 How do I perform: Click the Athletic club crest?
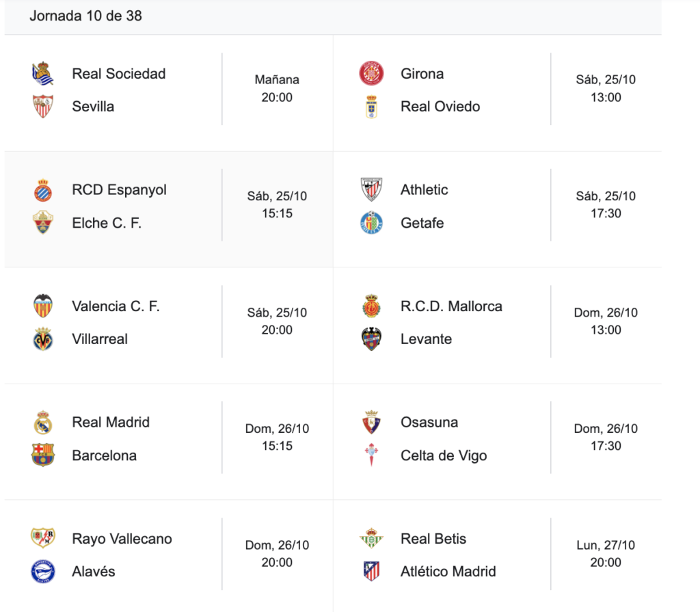(372, 189)
